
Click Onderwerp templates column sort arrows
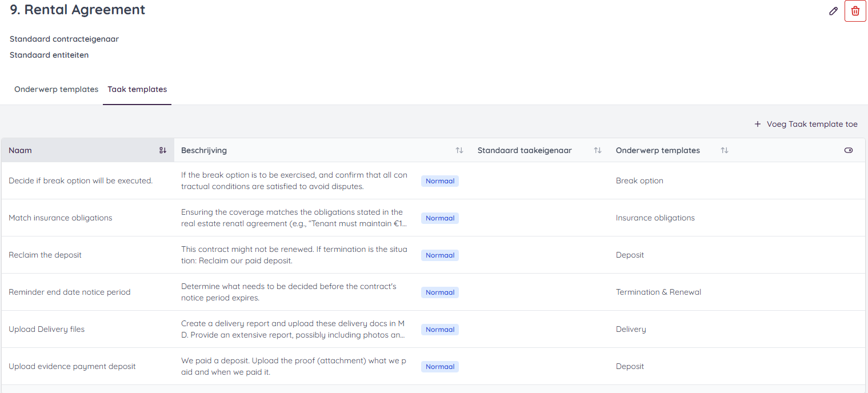[724, 150]
